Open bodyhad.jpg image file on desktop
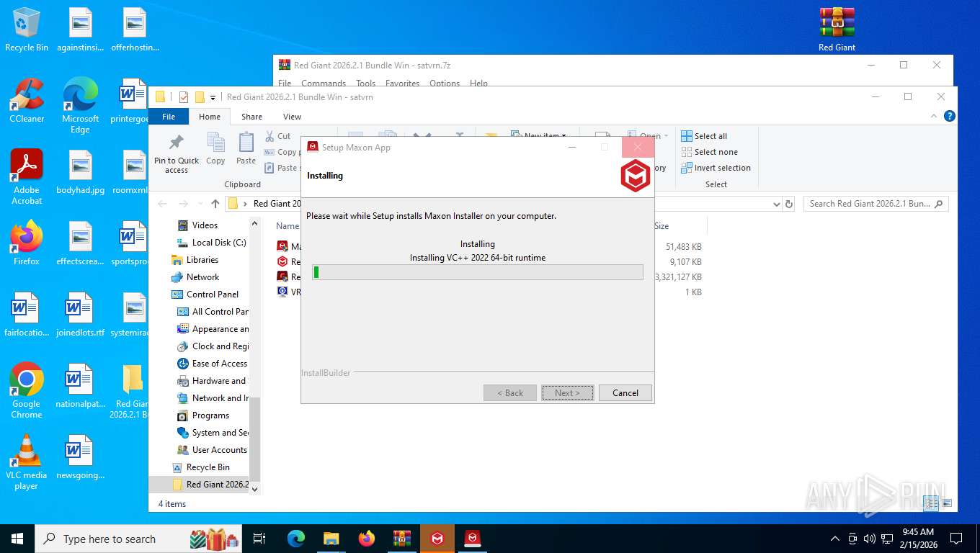Viewport: 980px width, 553px height. click(80, 173)
